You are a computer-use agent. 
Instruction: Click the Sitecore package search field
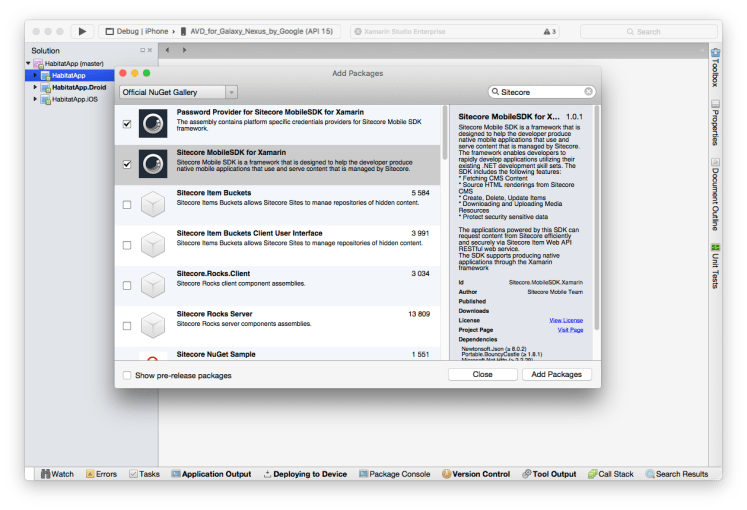click(x=540, y=92)
